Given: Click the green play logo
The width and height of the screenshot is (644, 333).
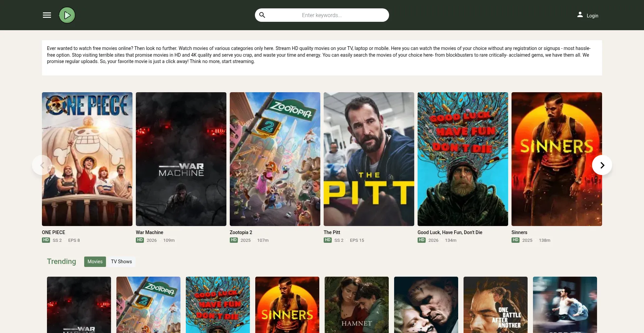Looking at the screenshot, I should click(67, 15).
